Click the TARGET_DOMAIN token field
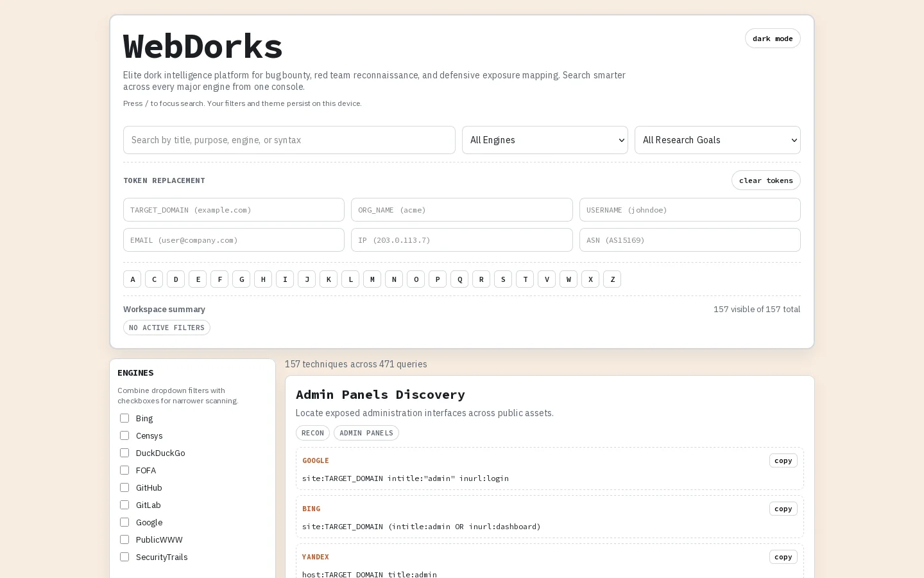Image resolution: width=924 pixels, height=578 pixels. pos(234,210)
